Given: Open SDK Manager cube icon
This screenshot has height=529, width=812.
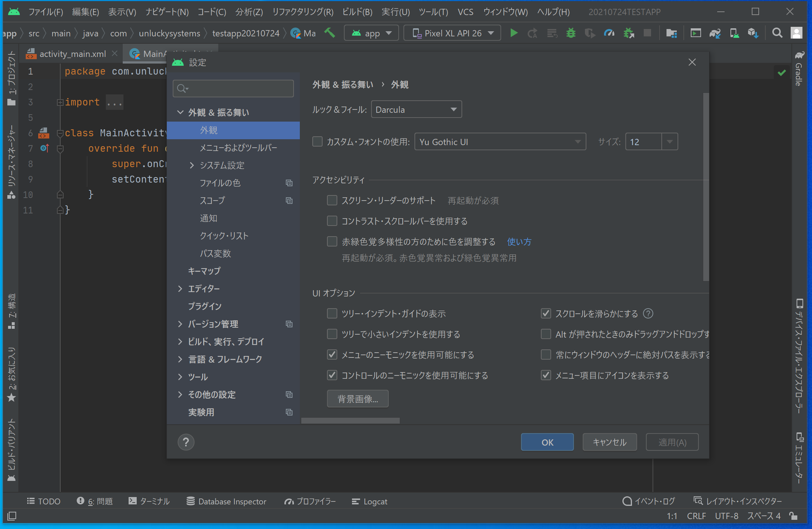Looking at the screenshot, I should [x=753, y=33].
